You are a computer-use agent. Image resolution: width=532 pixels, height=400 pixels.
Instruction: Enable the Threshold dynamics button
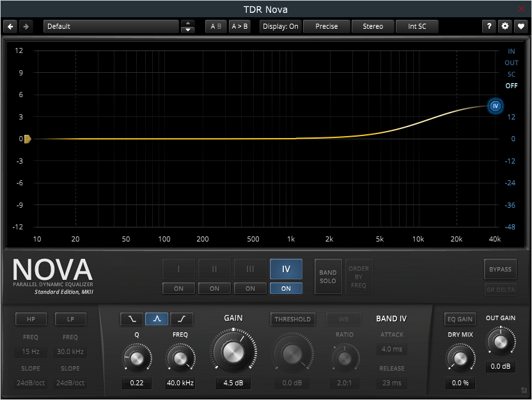point(292,319)
